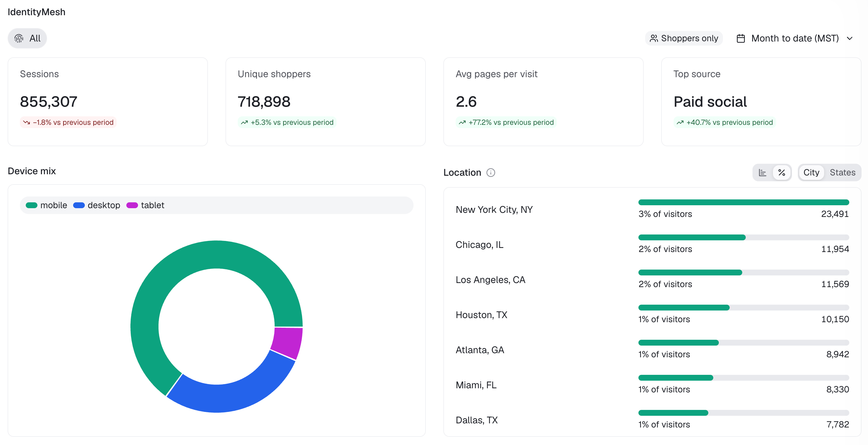868x445 pixels.
Task: Click the Chicago progress bar
Action: tap(744, 237)
